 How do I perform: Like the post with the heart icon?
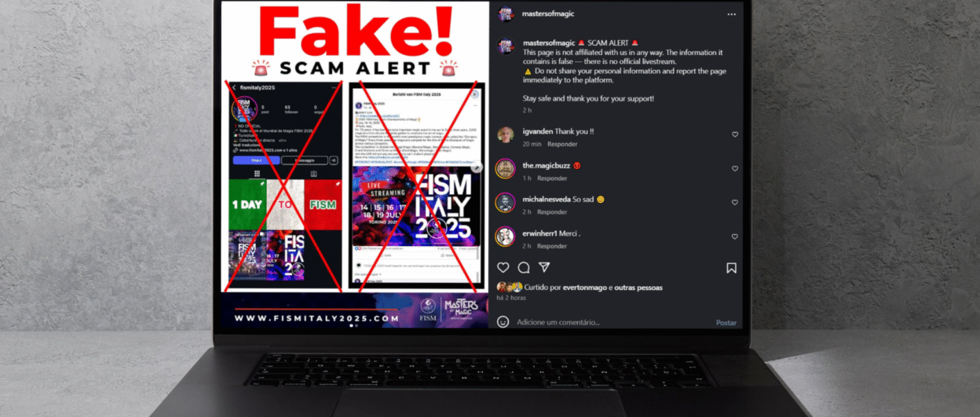(503, 268)
